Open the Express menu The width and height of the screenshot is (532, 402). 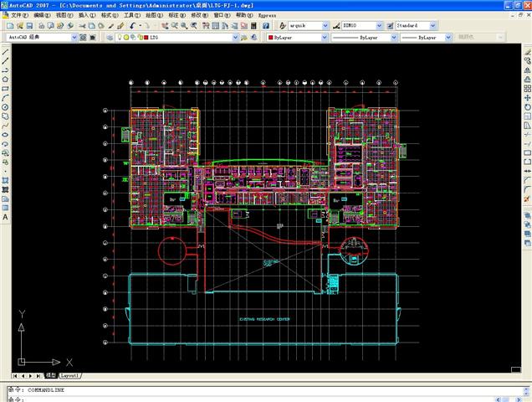(267, 15)
